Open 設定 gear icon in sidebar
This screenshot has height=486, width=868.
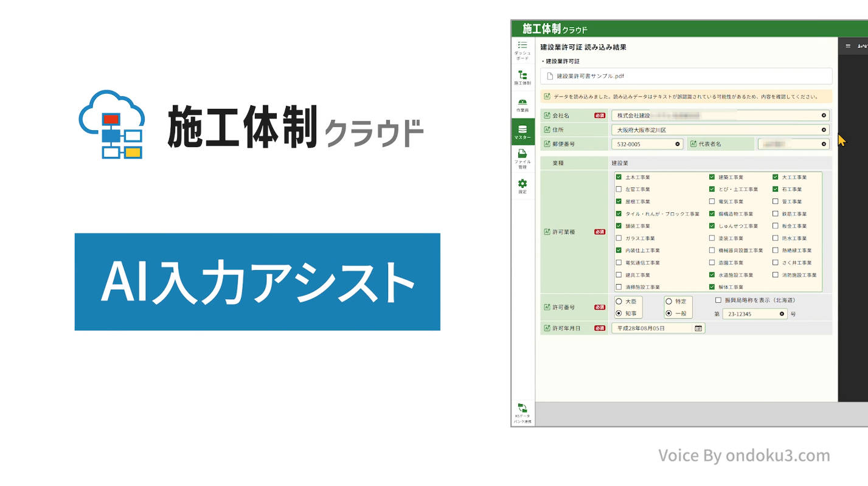tap(523, 186)
